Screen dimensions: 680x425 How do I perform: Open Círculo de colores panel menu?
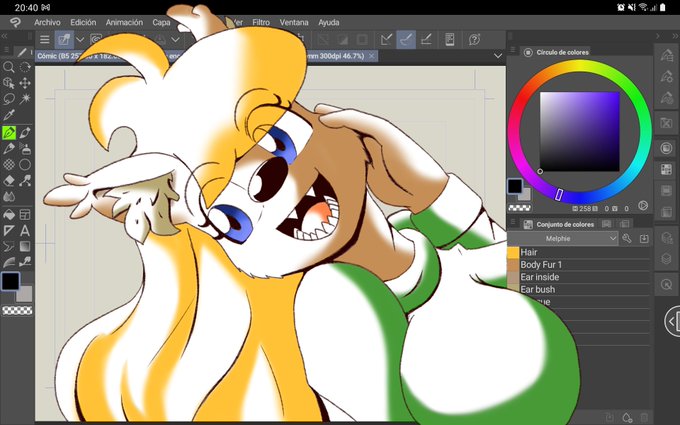(x=512, y=50)
